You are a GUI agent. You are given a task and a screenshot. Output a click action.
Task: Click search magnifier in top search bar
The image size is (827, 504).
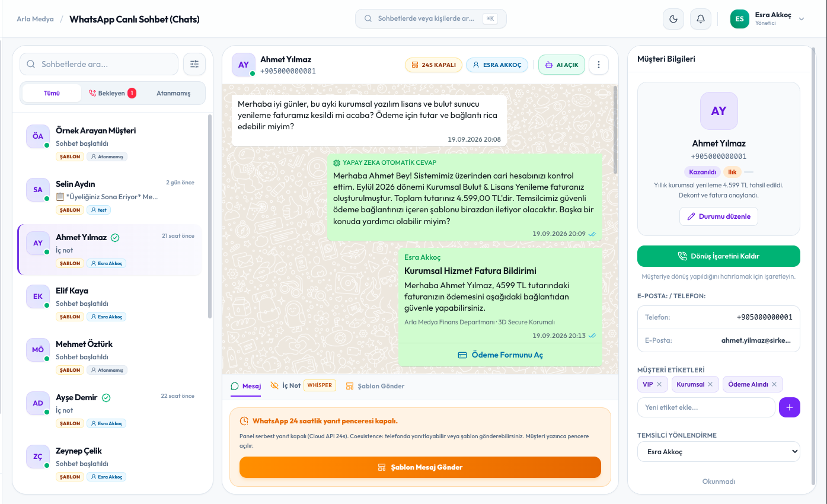click(368, 18)
